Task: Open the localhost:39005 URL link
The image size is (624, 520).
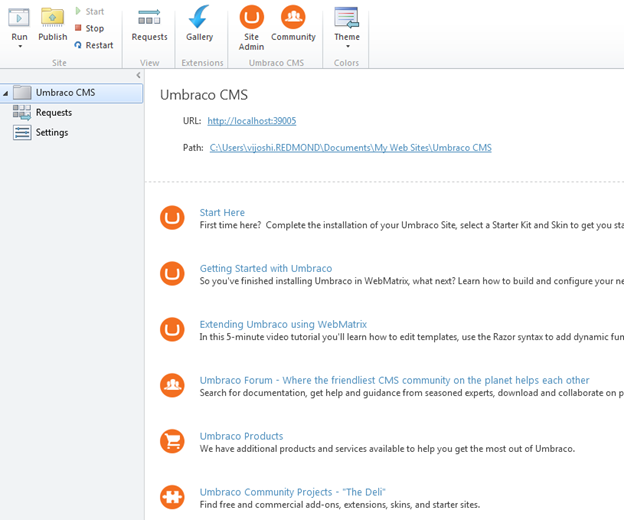Action: click(252, 121)
